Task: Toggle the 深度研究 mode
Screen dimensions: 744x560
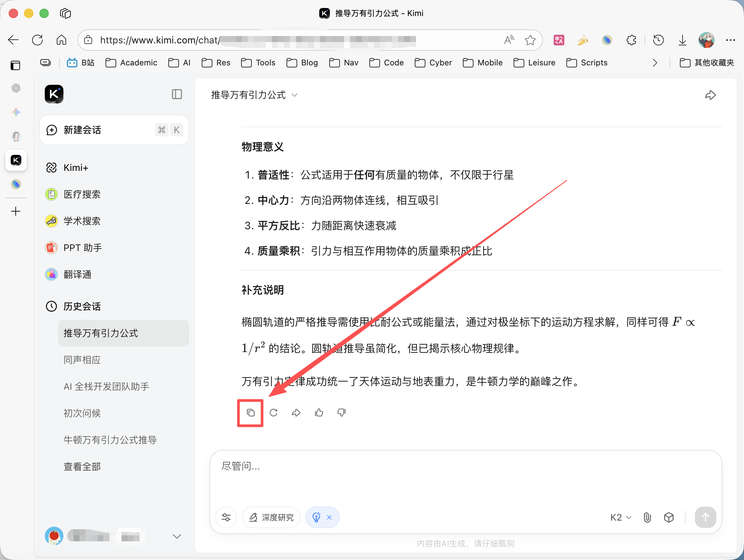Action: coord(271,517)
